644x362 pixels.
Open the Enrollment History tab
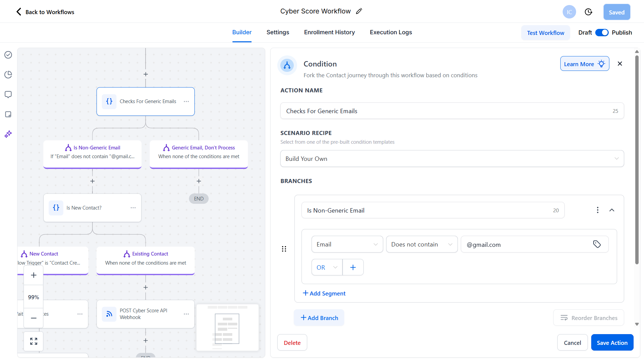pyautogui.click(x=329, y=32)
